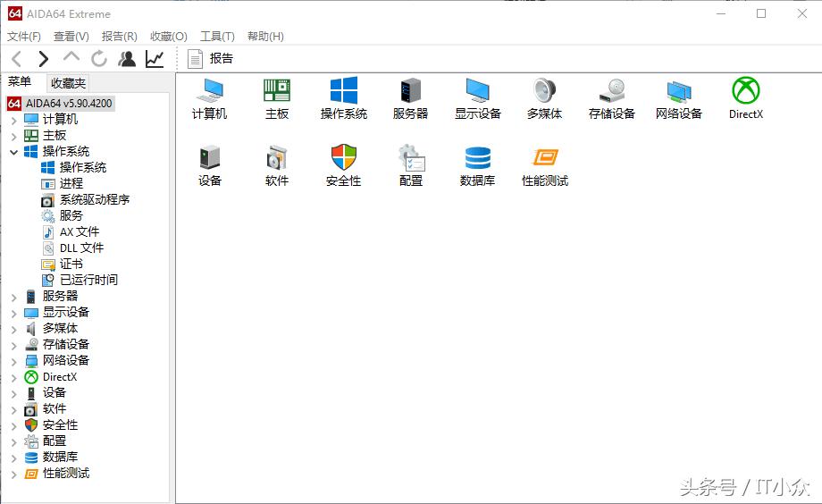This screenshot has height=504, width=822.
Task: Switch to the 收藏夹 tab
Action: tap(68, 83)
